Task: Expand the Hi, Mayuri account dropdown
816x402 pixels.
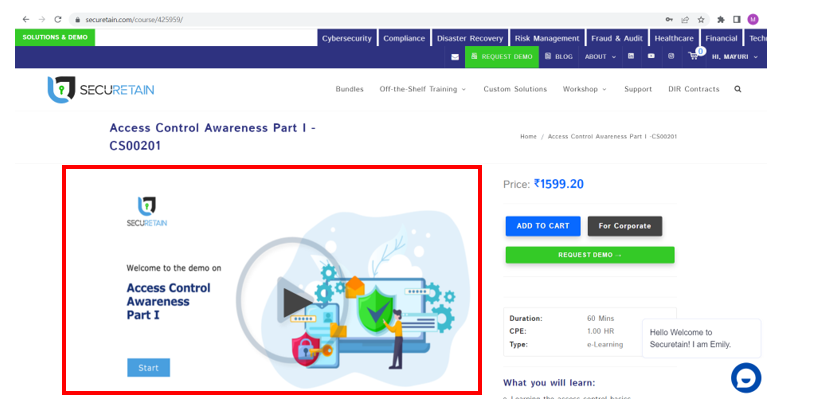Action: pyautogui.click(x=735, y=57)
